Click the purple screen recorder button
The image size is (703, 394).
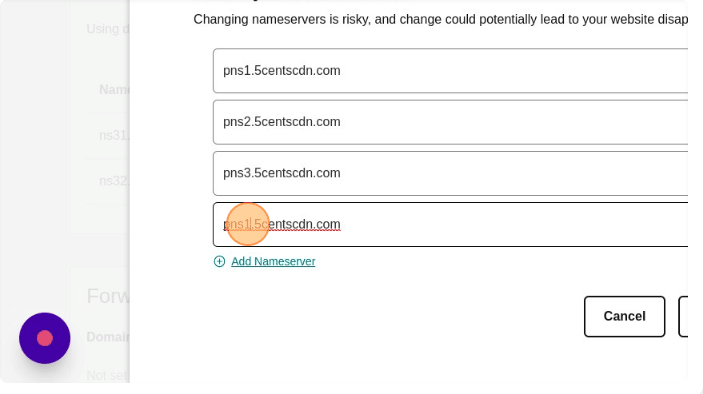pos(45,338)
